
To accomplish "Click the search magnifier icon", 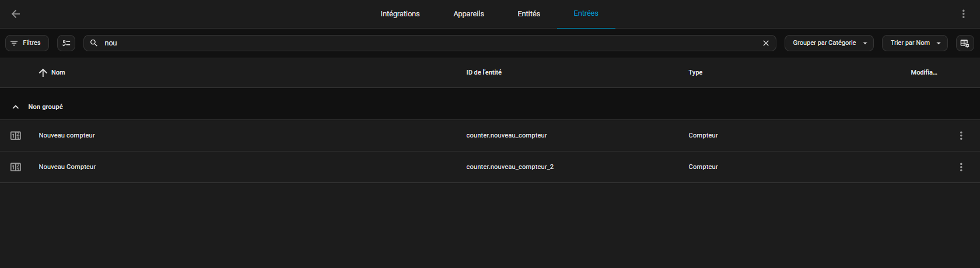I will [94, 43].
